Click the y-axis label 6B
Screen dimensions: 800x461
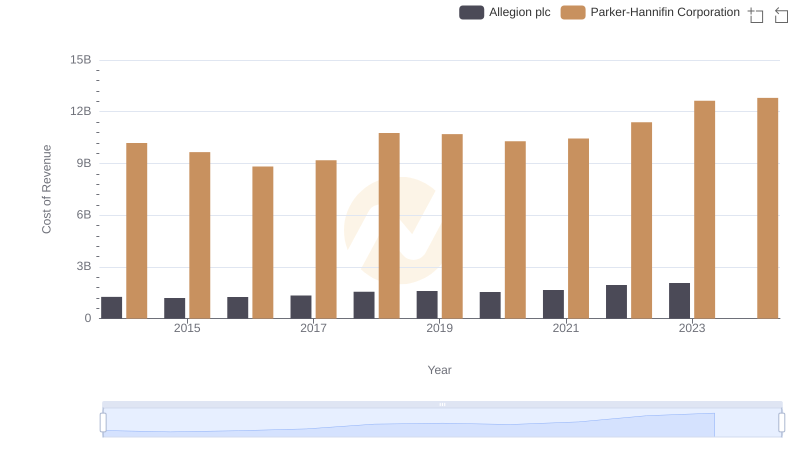coord(84,215)
